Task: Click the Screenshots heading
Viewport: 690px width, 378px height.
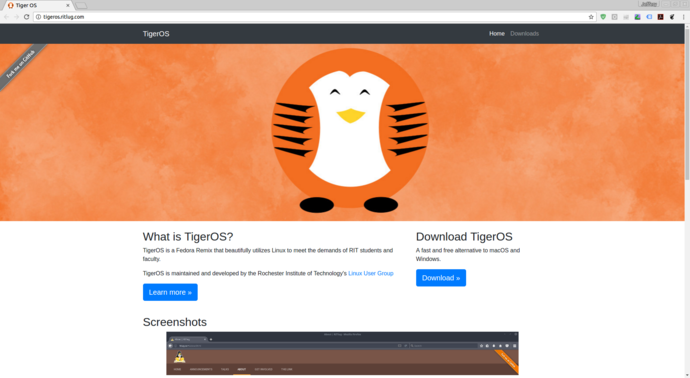Action: click(175, 322)
